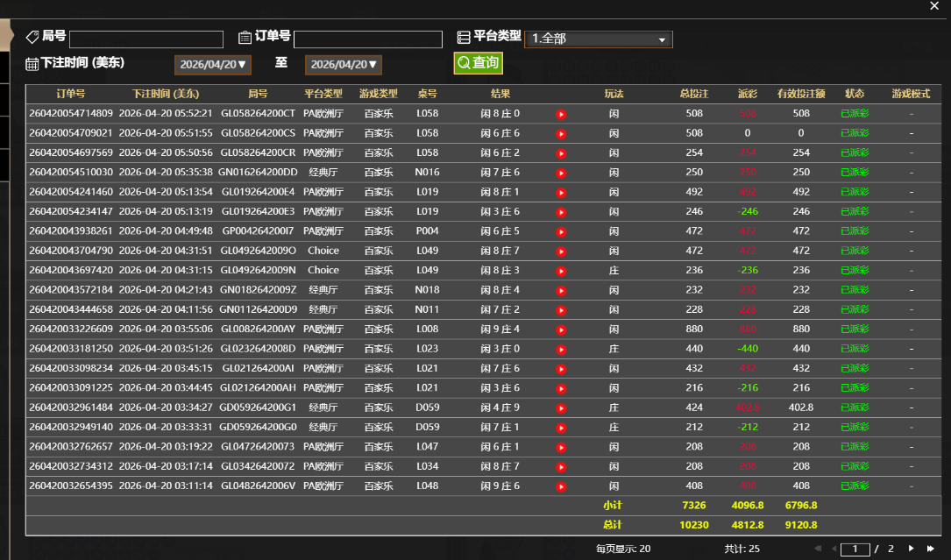Viewport: 951px width, 560px height.
Task: Click the page number box showing 1
Action: coord(855,549)
